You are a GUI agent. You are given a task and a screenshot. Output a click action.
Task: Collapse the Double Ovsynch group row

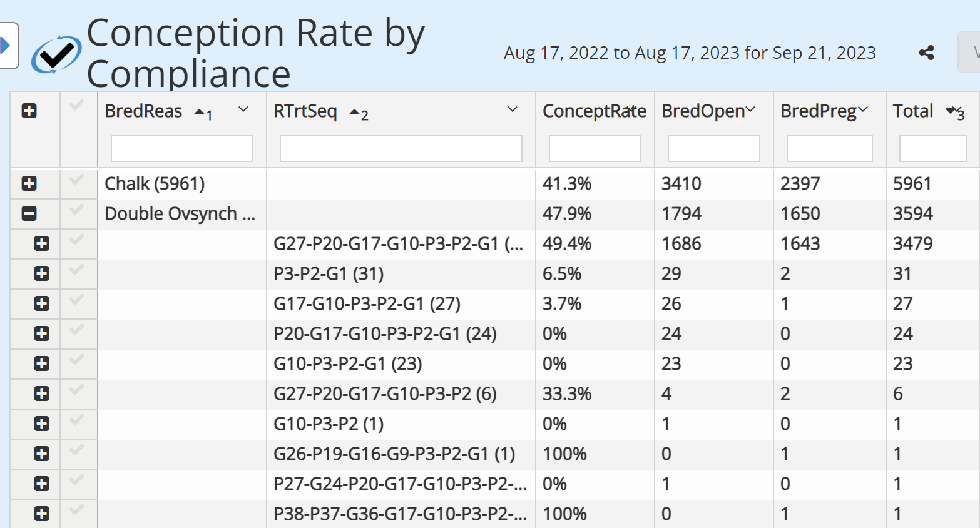(29, 213)
